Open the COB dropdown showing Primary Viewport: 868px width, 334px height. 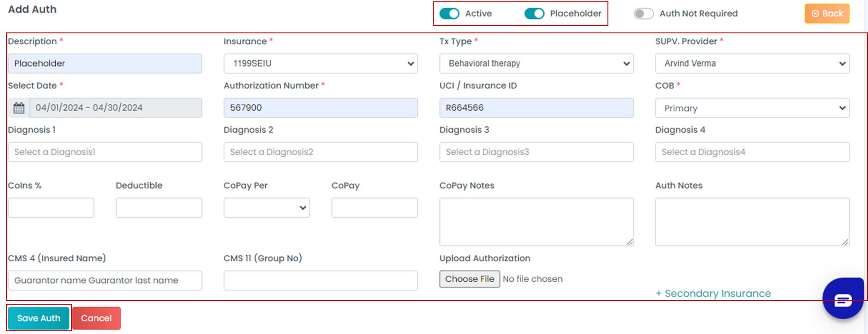(752, 108)
